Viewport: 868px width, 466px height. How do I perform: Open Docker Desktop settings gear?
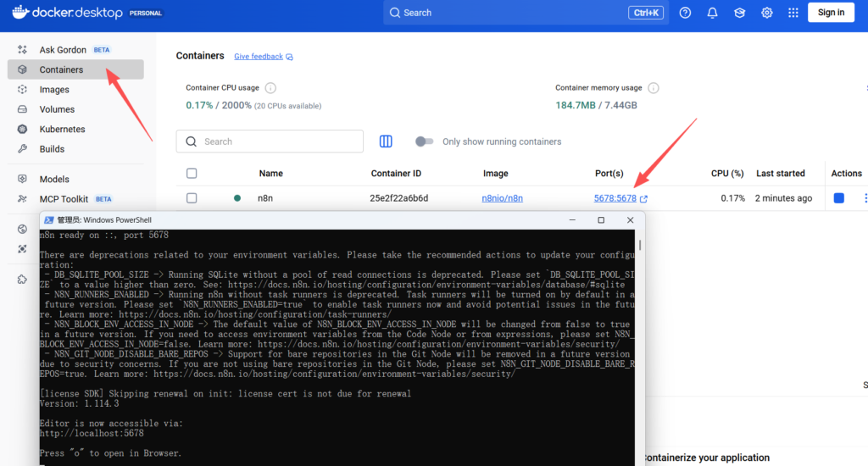(x=766, y=13)
